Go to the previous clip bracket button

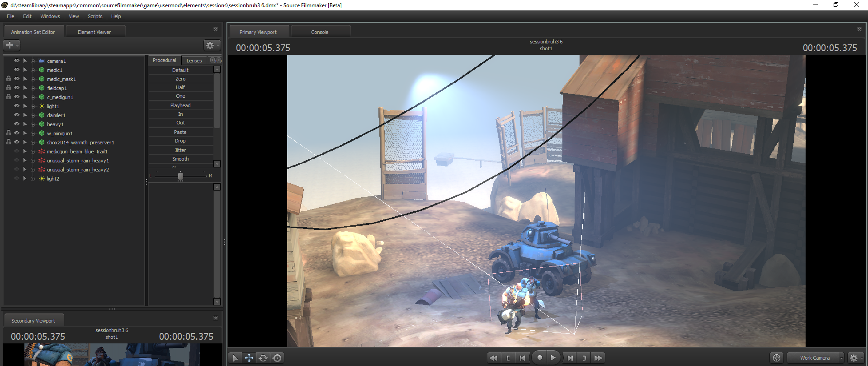pos(508,358)
